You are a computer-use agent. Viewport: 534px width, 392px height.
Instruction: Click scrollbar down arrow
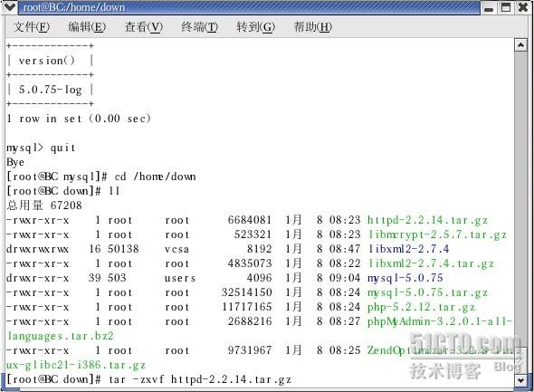coord(520,380)
